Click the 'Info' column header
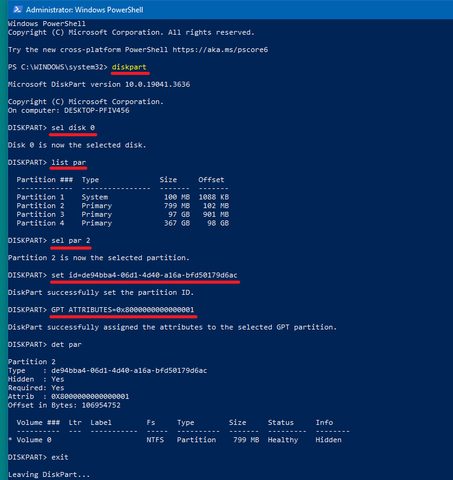 click(x=324, y=422)
